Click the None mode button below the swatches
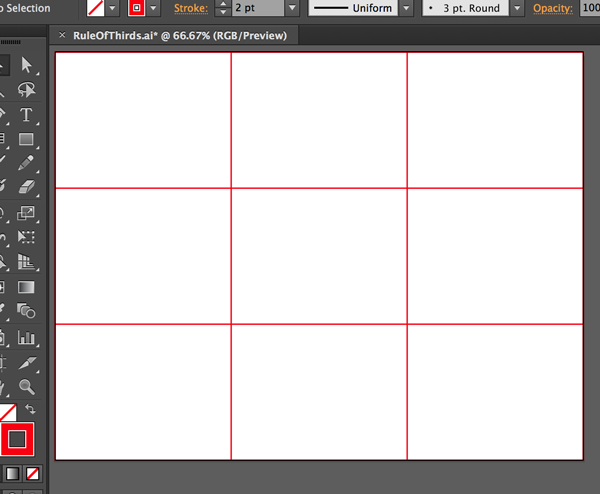 pyautogui.click(x=33, y=474)
